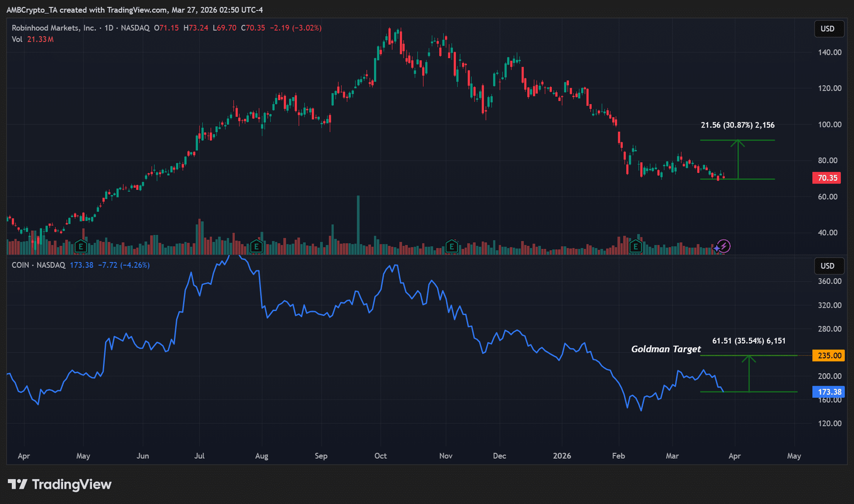Open the USD currency dropdown on top chart
The height and width of the screenshot is (504, 854).
[828, 29]
